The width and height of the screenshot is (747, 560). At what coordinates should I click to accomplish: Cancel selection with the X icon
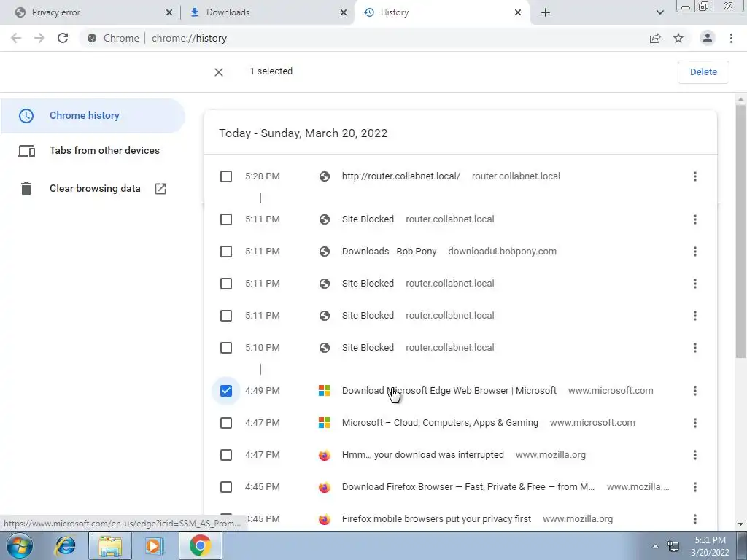click(219, 72)
